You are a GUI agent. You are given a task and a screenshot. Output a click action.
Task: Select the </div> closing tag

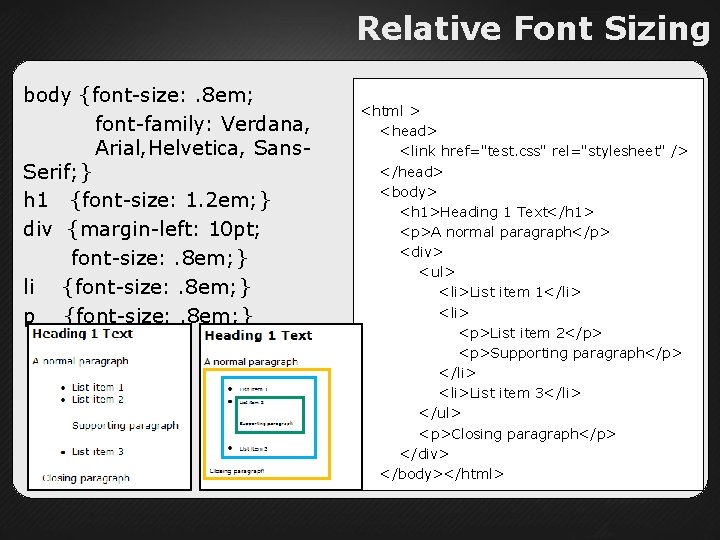[x=424, y=454]
